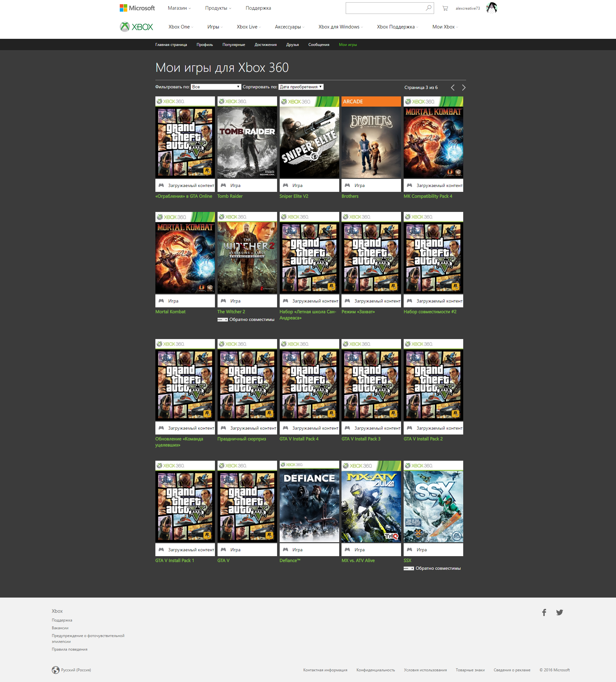Open Режим «Захват» link
The width and height of the screenshot is (616, 682).
pos(358,312)
